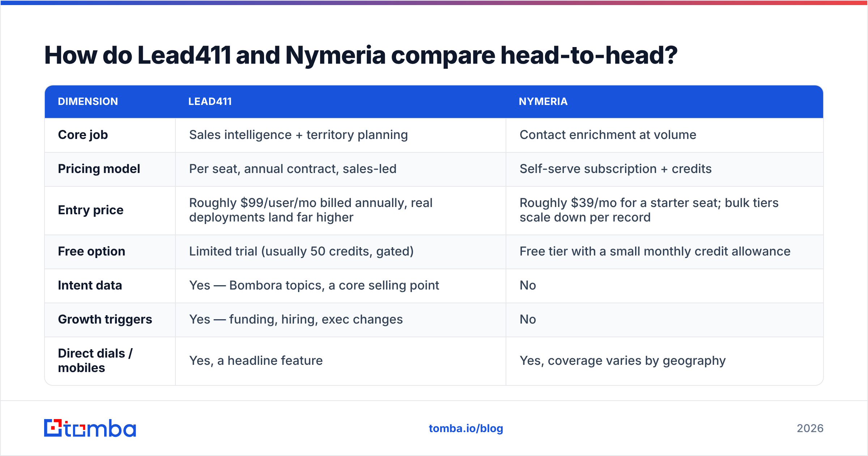Select the 'Growth triggers' row label
This screenshot has width=868, height=456.
pos(105,320)
